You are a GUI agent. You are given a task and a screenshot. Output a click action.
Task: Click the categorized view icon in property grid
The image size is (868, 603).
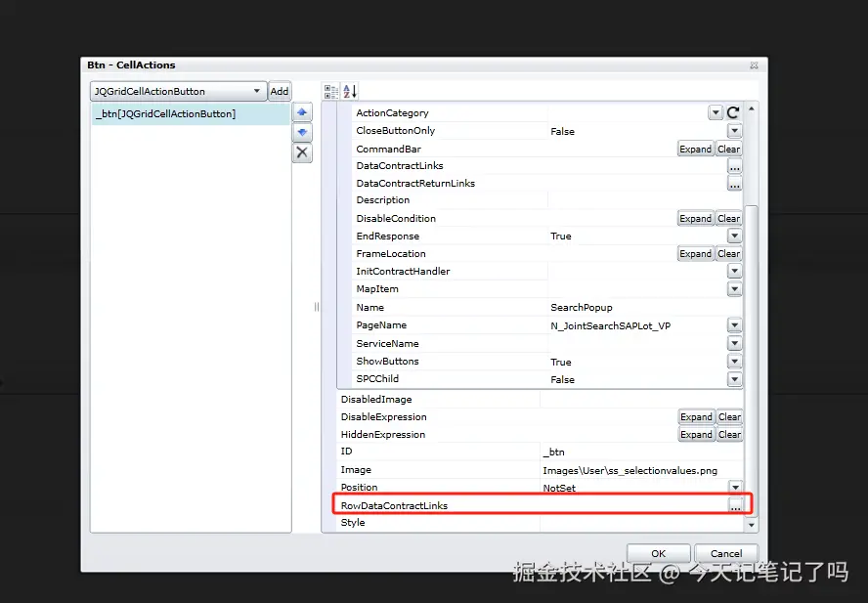[331, 91]
